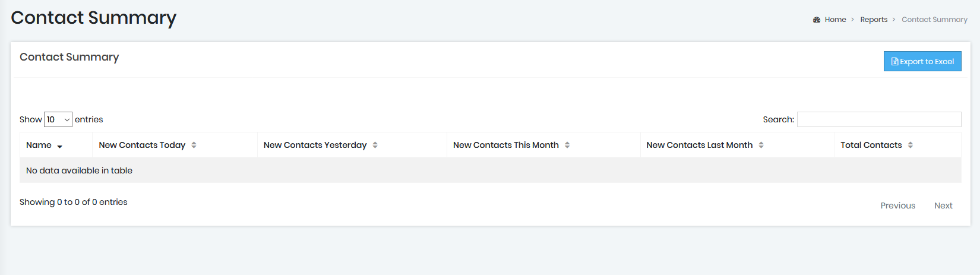Click the 'No data available in table' row
The width and height of the screenshot is (980, 275).
pyautogui.click(x=491, y=170)
